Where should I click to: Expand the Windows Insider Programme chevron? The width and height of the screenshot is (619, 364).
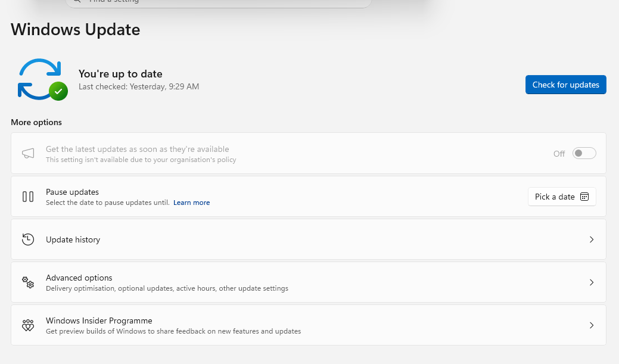[592, 325]
